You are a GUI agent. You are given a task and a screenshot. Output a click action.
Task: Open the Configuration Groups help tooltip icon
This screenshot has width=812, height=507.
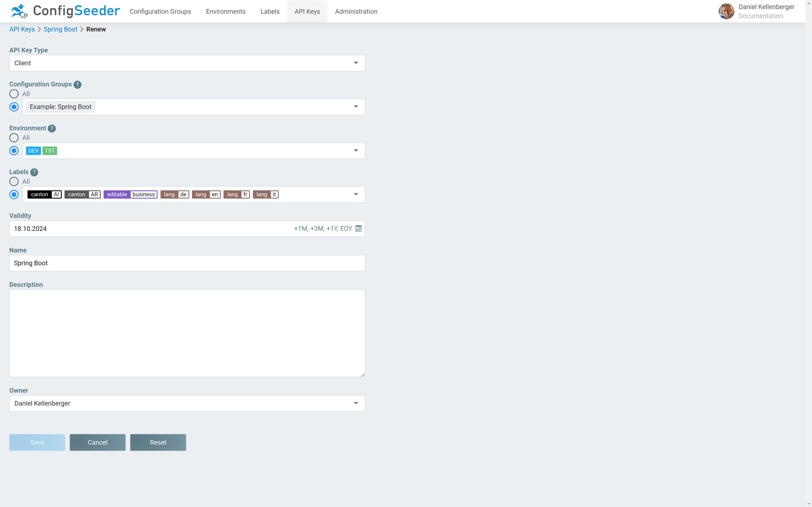78,84
